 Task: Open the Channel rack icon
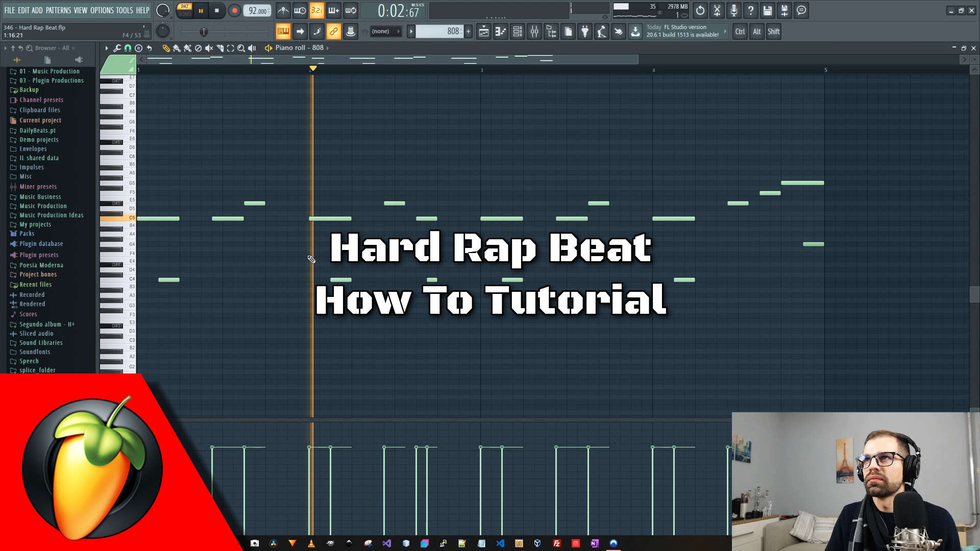517,32
